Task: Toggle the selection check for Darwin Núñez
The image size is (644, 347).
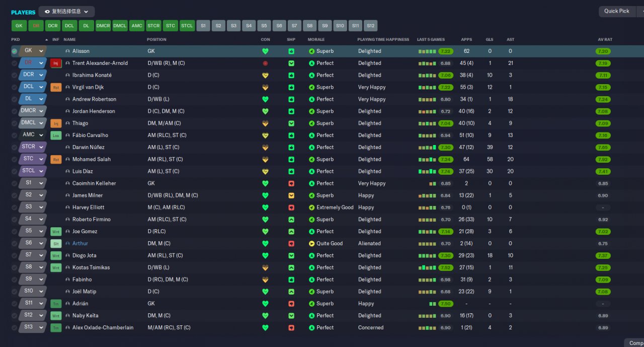Action: [x=14, y=148]
